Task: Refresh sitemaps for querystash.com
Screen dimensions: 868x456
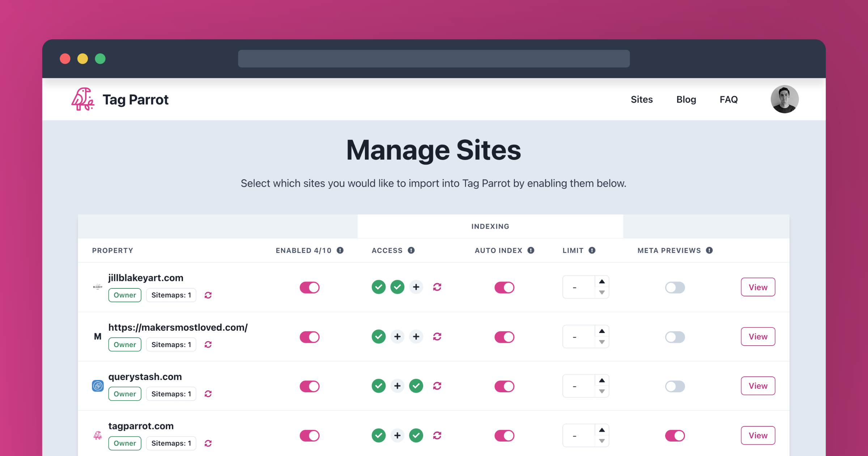Action: tap(208, 394)
